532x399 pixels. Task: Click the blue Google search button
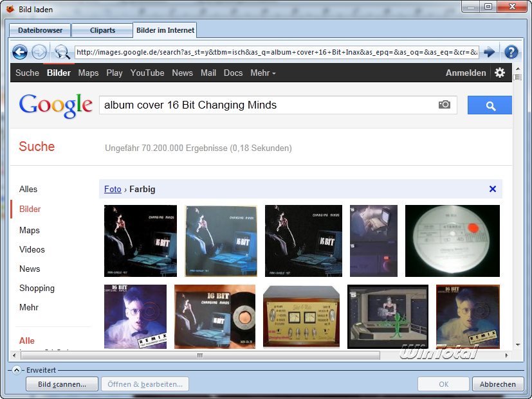pyautogui.click(x=490, y=105)
